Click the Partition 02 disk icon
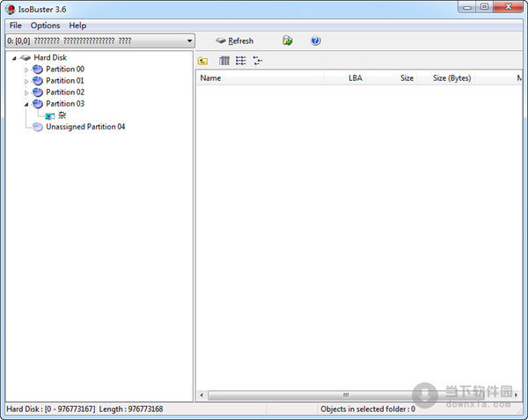The width and height of the screenshot is (528, 420). pos(38,92)
